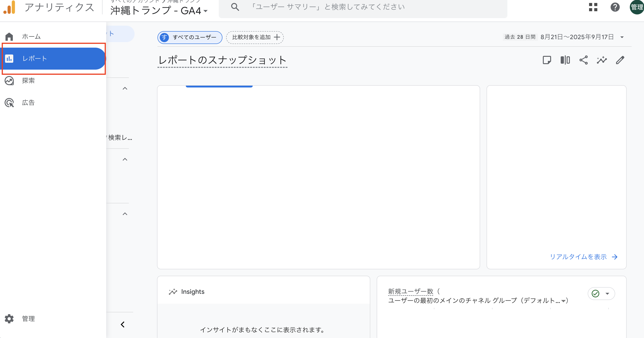
Task: Open the Insights sparkline icon in toolbar
Action: [602, 60]
